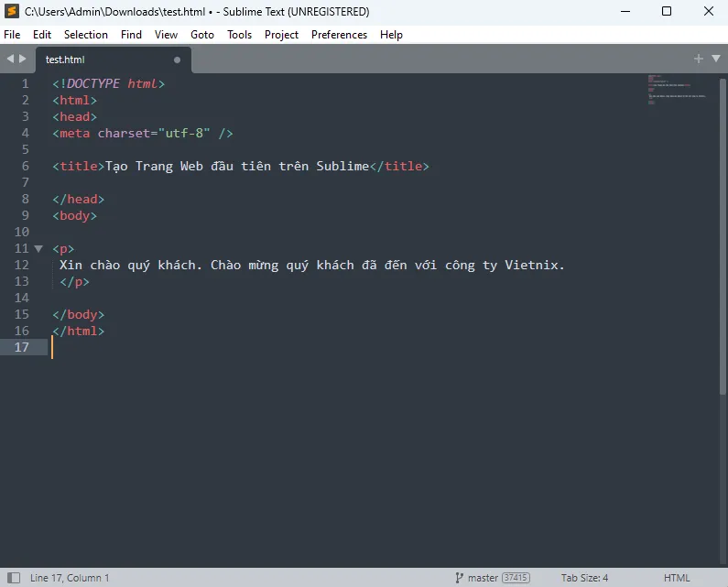Open the tab list dropdown arrow
The height and width of the screenshot is (587, 728).
pyautogui.click(x=716, y=59)
